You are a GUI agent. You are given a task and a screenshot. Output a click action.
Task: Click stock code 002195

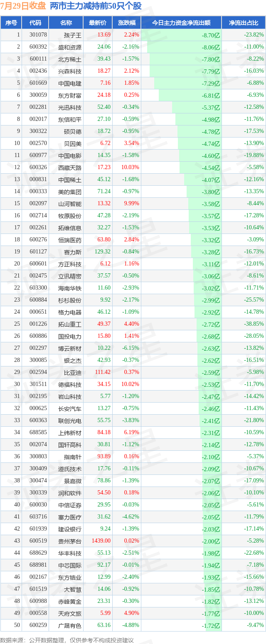click(x=38, y=396)
